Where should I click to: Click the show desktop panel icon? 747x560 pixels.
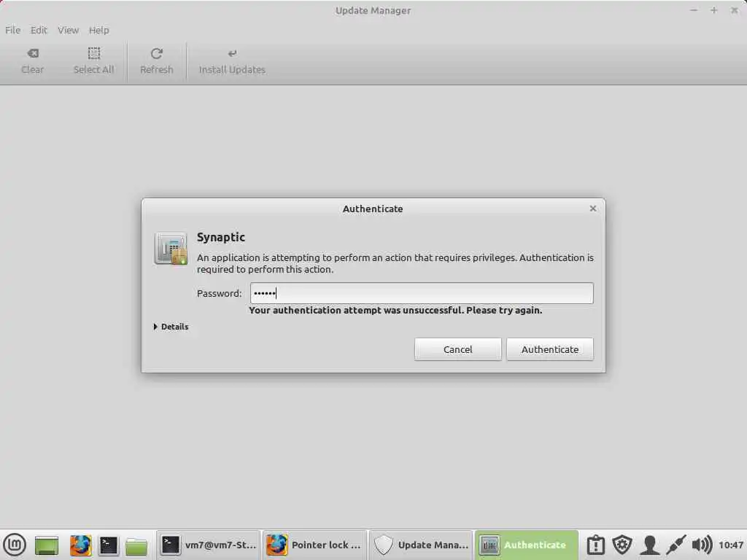pyautogui.click(x=47, y=545)
